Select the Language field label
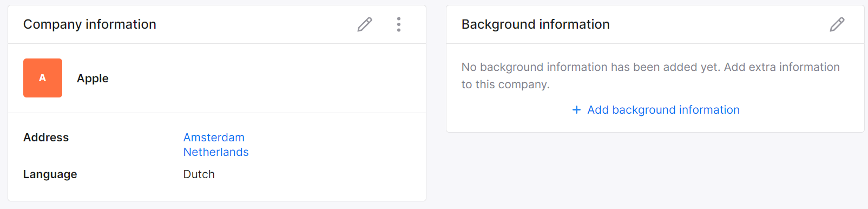Image resolution: width=868 pixels, height=209 pixels. point(50,174)
